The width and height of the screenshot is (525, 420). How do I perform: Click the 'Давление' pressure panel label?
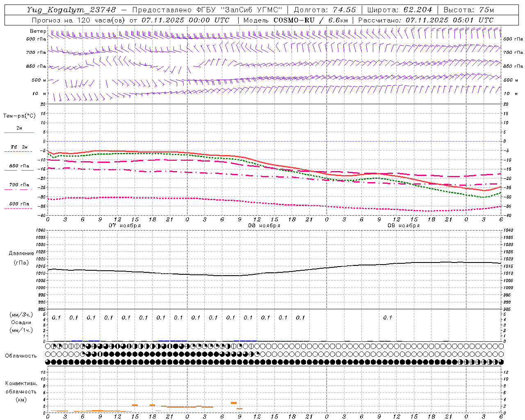21,253
